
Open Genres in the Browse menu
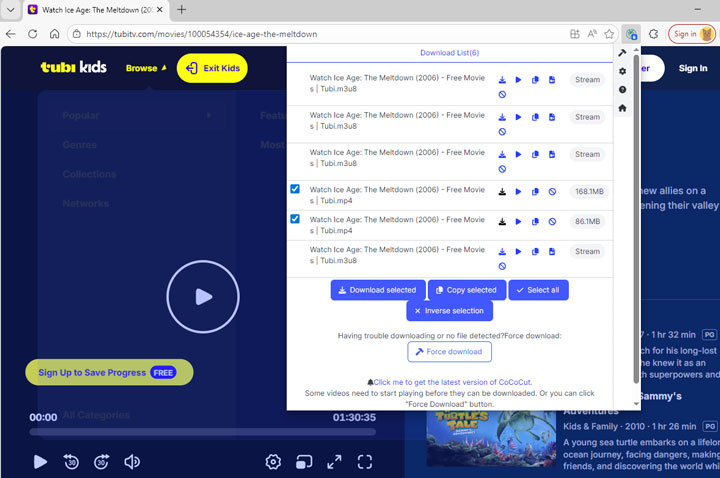click(79, 145)
